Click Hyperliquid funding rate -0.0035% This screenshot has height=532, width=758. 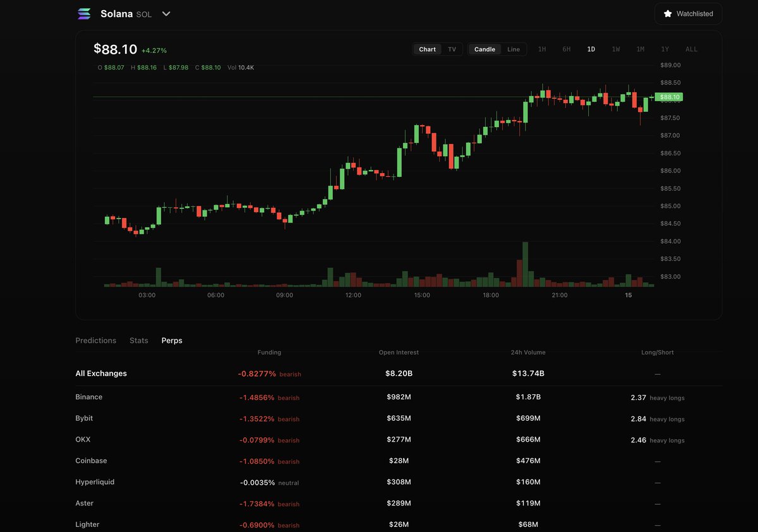[x=257, y=483]
